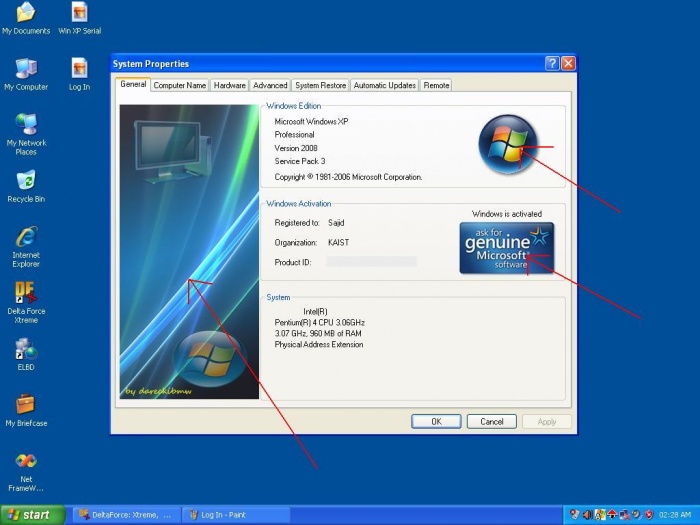
Task: Click the 'System' group label
Action: click(x=278, y=297)
